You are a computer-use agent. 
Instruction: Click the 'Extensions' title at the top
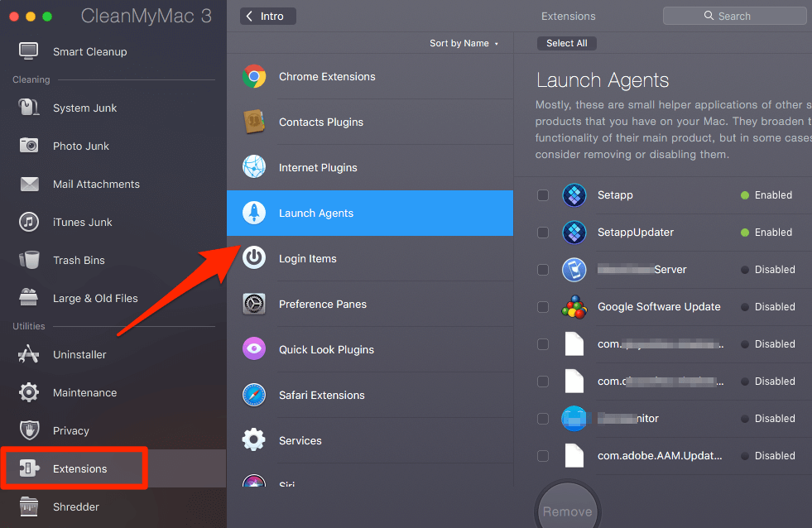coord(568,16)
